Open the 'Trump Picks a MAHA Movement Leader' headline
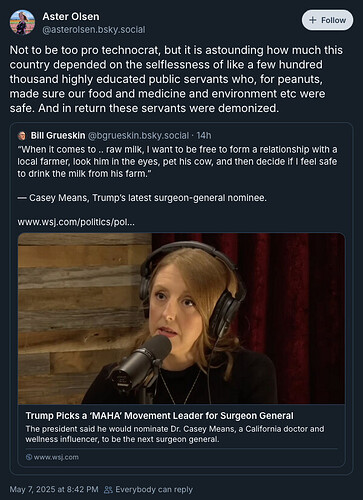363x500 pixels. click(159, 416)
